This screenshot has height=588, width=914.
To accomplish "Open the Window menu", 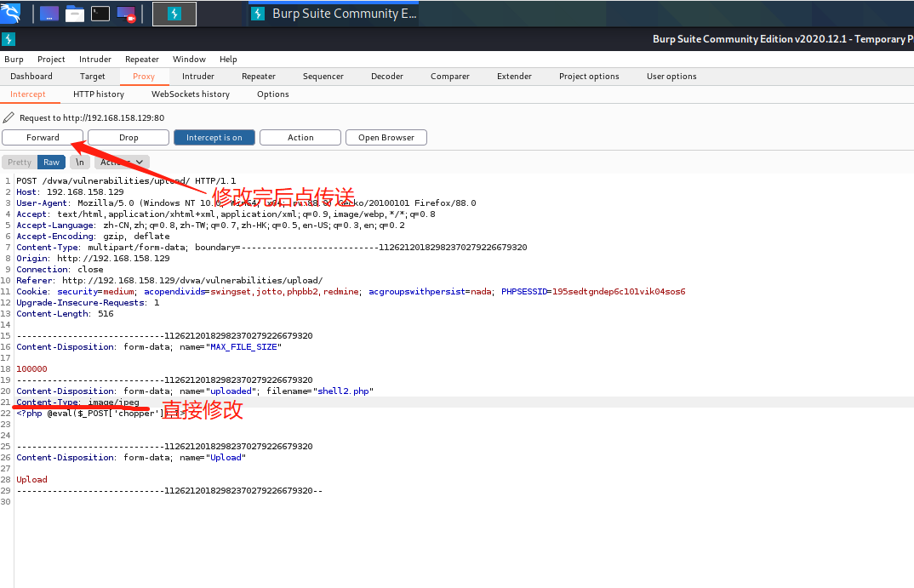I will pos(189,60).
